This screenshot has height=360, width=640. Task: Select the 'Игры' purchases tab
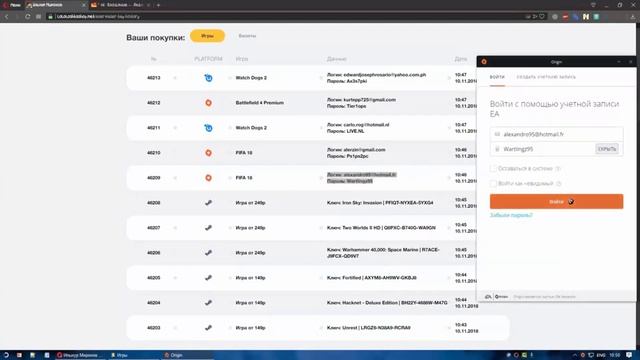207,36
